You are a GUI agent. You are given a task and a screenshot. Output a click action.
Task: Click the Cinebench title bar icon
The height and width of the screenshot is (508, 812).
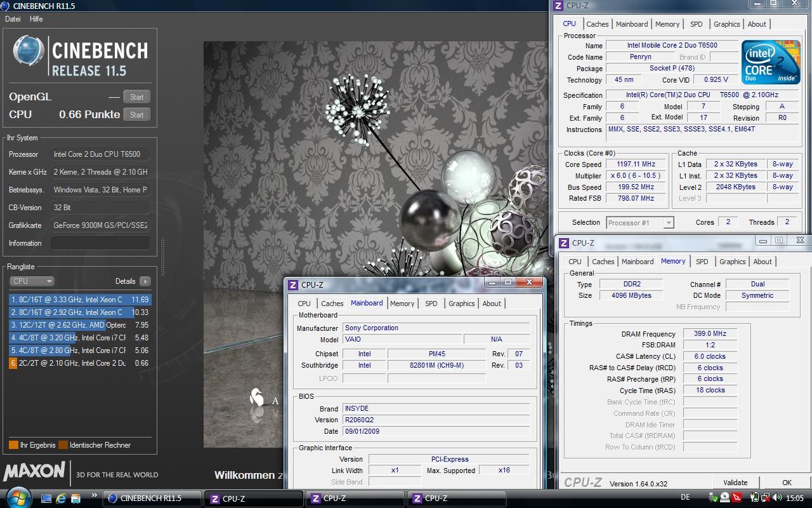(x=6, y=6)
